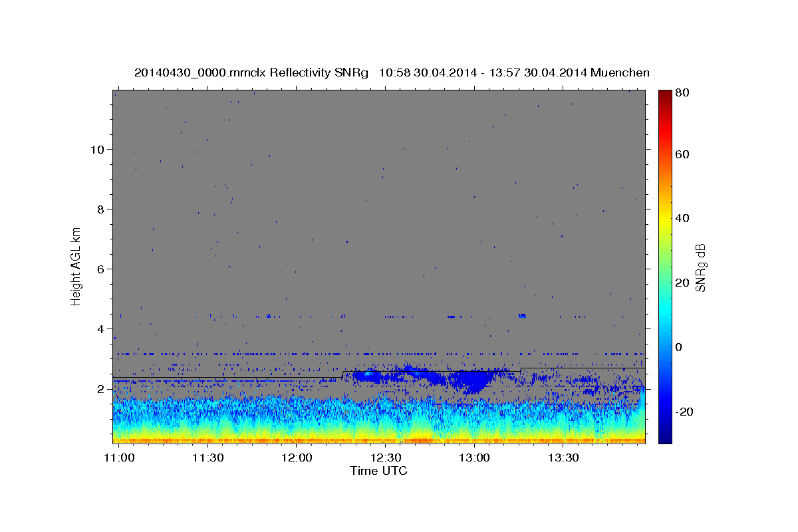Click the 13:30 time tick label
Image resolution: width=798 pixels, height=532 pixels.
tap(563, 458)
